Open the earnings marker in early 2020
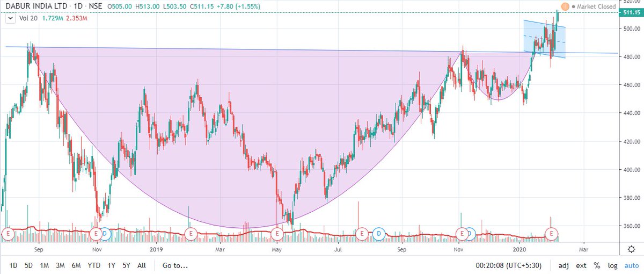Image resolution: width=644 pixels, height=274 pixels. [551, 234]
